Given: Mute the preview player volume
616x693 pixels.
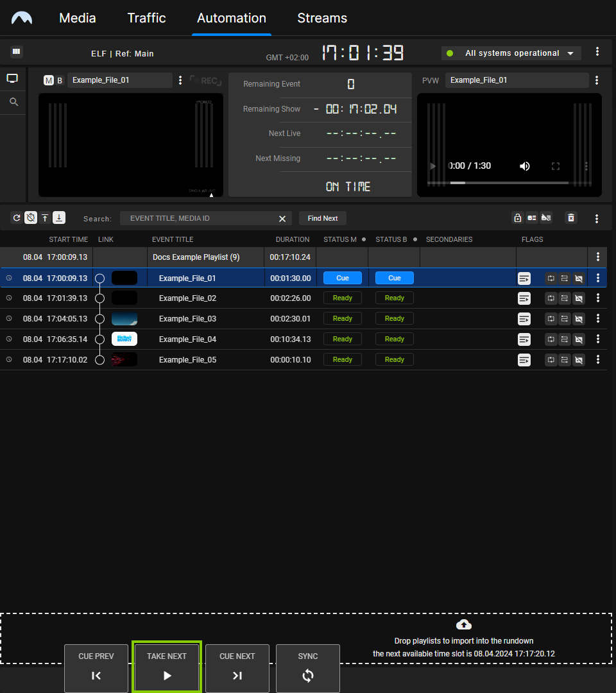Looking at the screenshot, I should (525, 166).
